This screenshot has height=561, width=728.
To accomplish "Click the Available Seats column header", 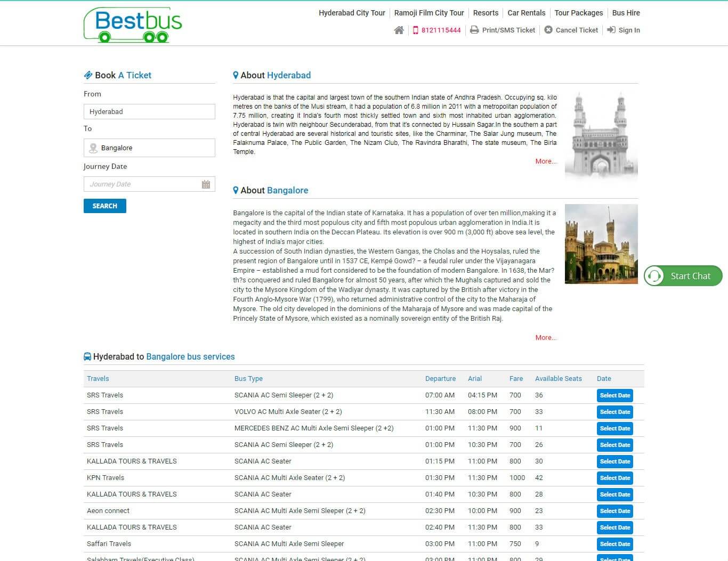I will click(x=559, y=379).
